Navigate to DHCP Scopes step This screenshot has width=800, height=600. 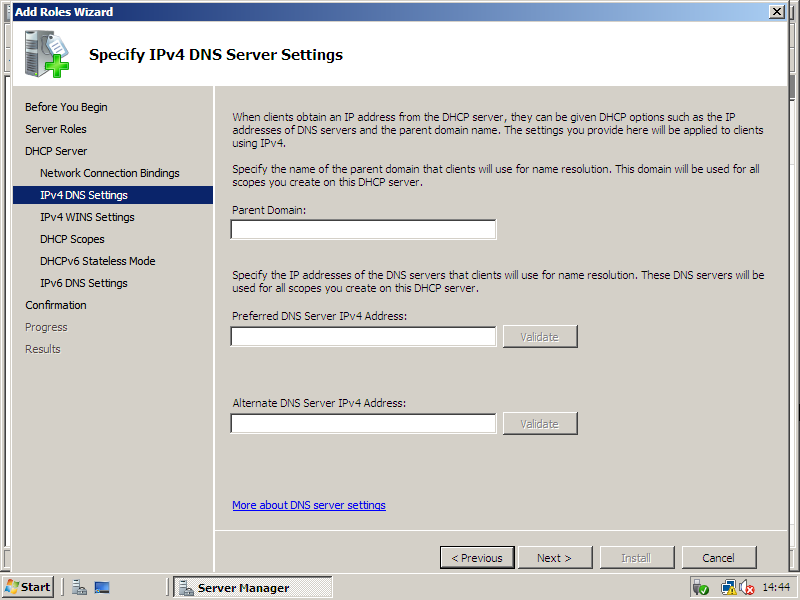click(72, 239)
